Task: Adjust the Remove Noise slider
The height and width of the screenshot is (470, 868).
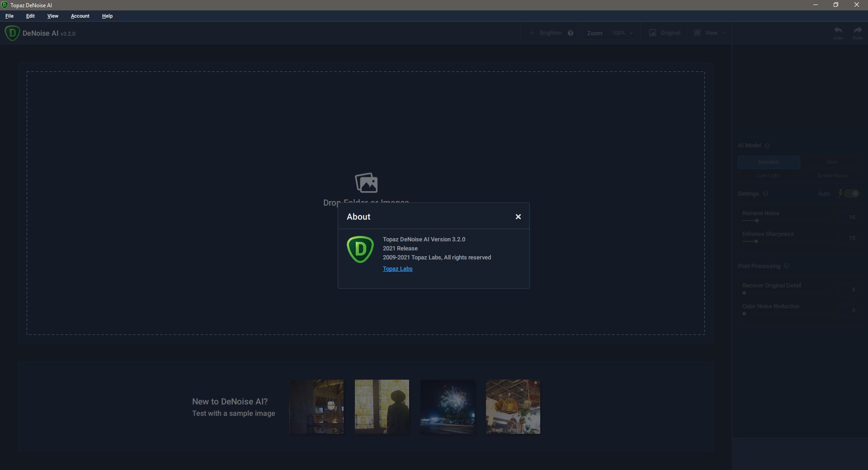Action: tap(787, 221)
